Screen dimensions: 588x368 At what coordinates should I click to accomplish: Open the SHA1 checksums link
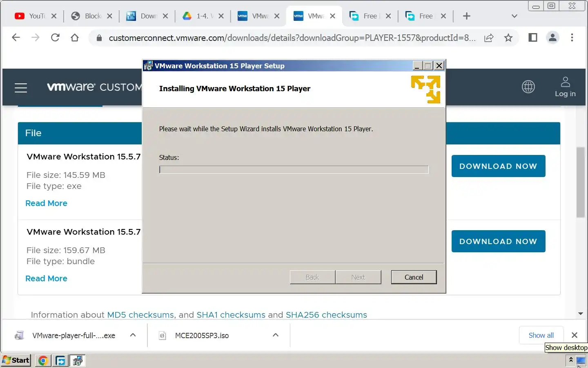pos(231,315)
